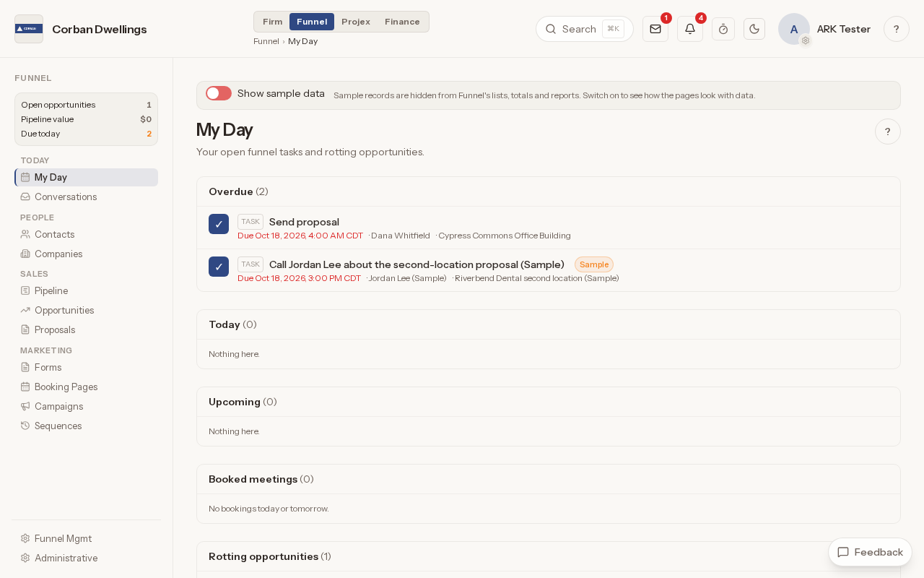The width and height of the screenshot is (924, 578).
Task: Select My Day in the sidebar
Action: (x=86, y=177)
